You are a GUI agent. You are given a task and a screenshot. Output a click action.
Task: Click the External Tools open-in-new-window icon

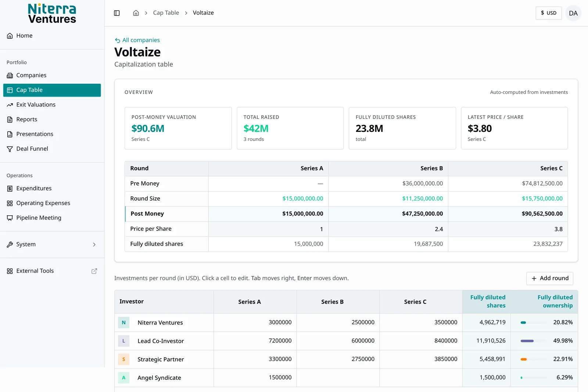(94, 271)
